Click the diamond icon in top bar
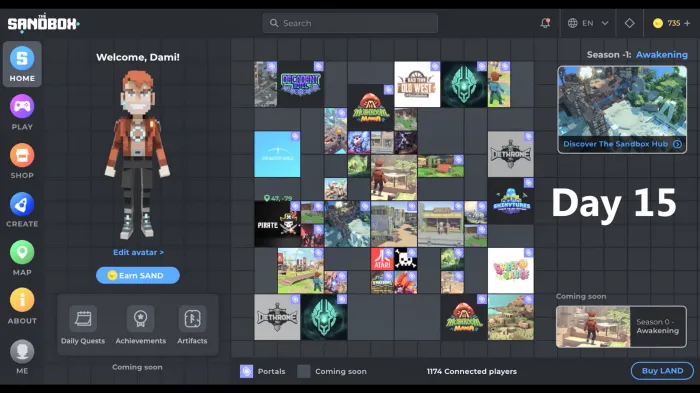This screenshot has height=393, width=700. coord(629,23)
